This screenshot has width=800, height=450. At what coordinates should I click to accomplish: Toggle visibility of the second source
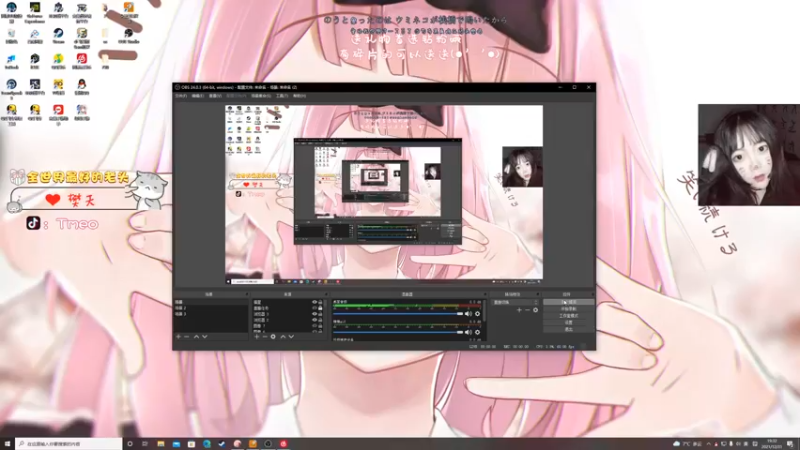pyautogui.click(x=314, y=308)
